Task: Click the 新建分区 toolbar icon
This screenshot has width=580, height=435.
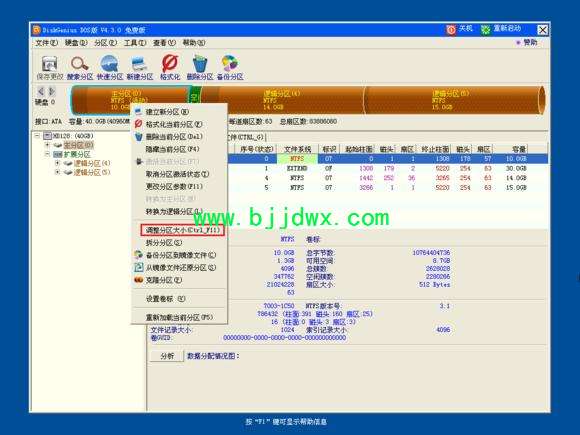Action: pyautogui.click(x=139, y=64)
